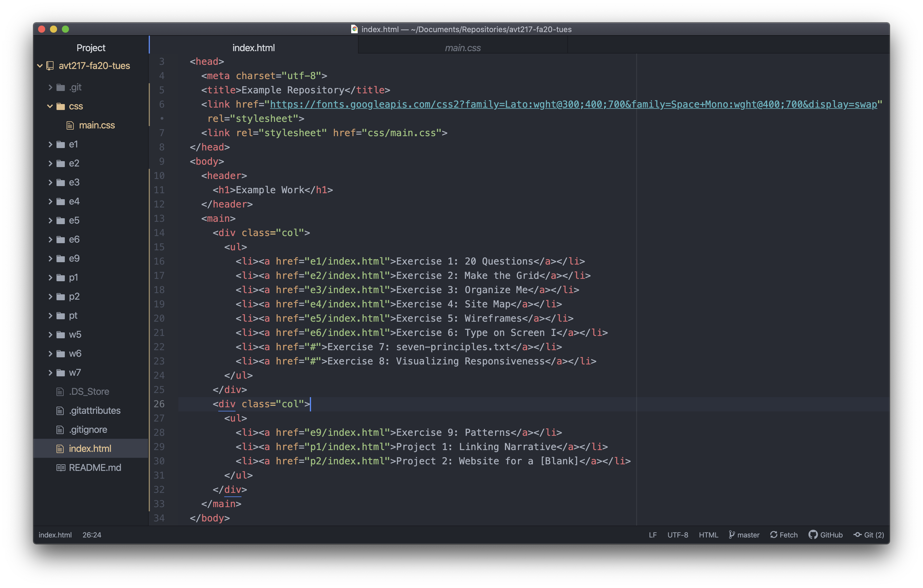Collapse the avt217-fa20-tues project root
The width and height of the screenshot is (923, 588).
(40, 66)
